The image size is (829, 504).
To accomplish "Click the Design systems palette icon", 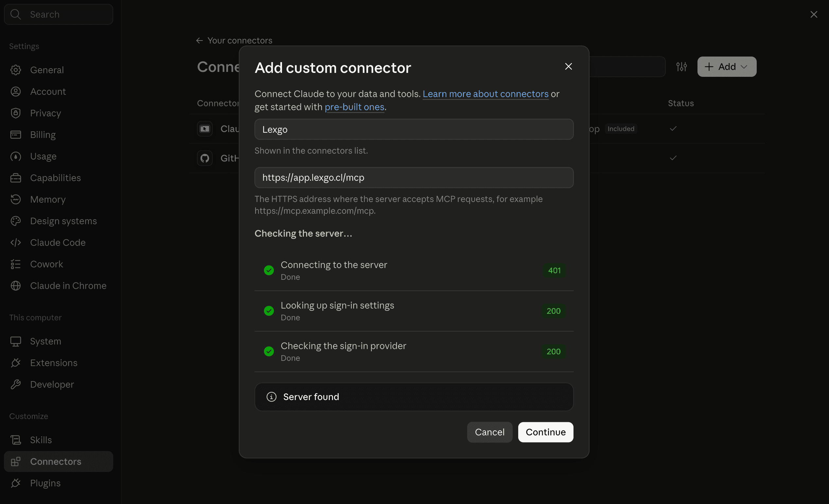I will [x=15, y=221].
